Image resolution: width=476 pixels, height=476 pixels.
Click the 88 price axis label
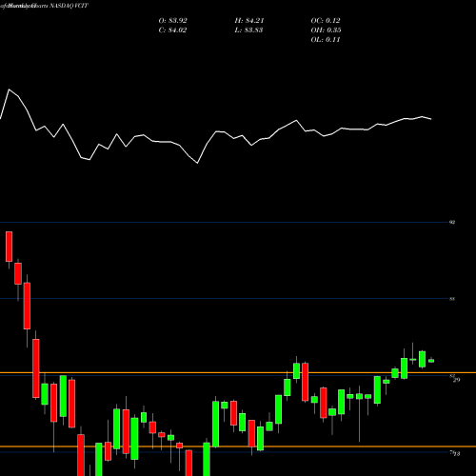click(x=452, y=299)
